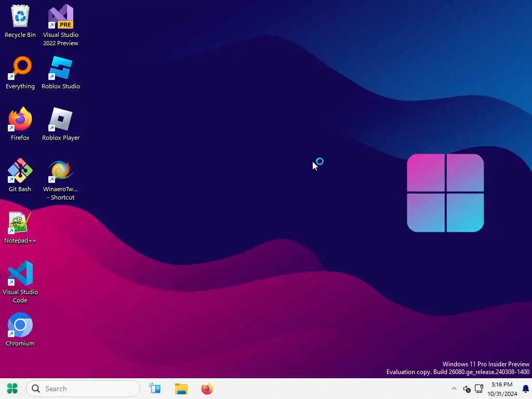
Task: Click the taskbar Search box
Action: click(83, 389)
